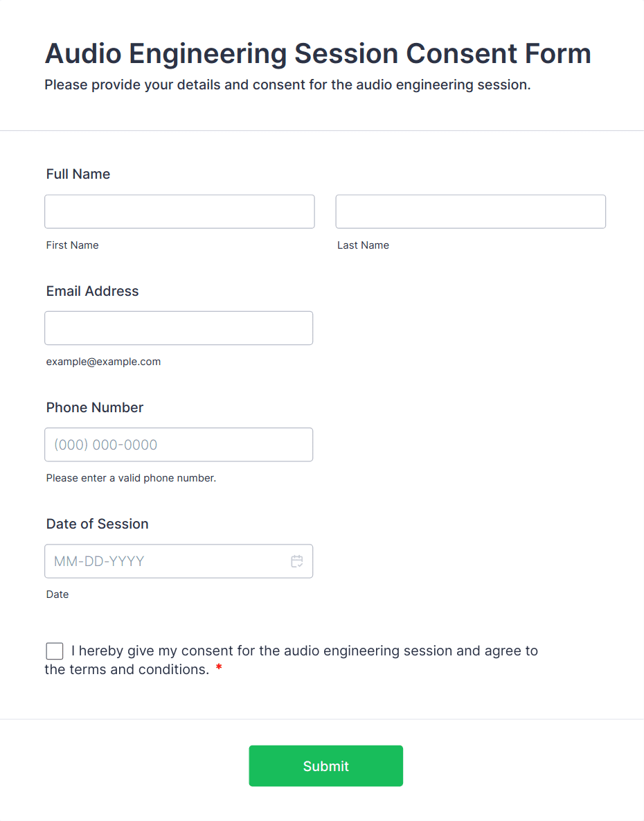Click the consent terms statement text

(x=305, y=651)
